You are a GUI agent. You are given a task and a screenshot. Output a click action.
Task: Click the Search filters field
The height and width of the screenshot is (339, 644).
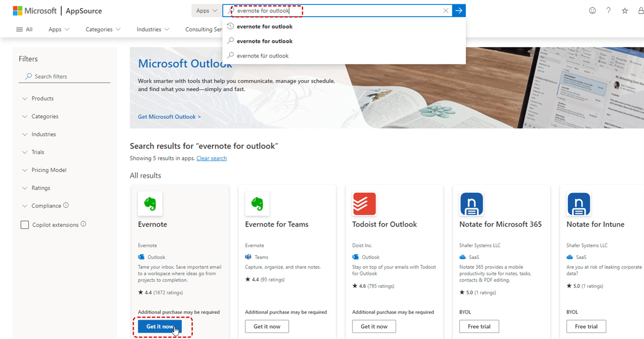(64, 76)
